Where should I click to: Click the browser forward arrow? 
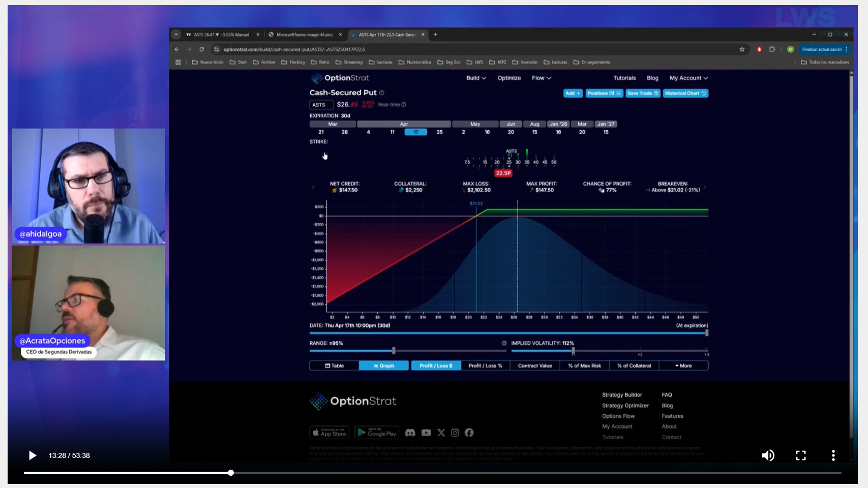click(x=189, y=49)
